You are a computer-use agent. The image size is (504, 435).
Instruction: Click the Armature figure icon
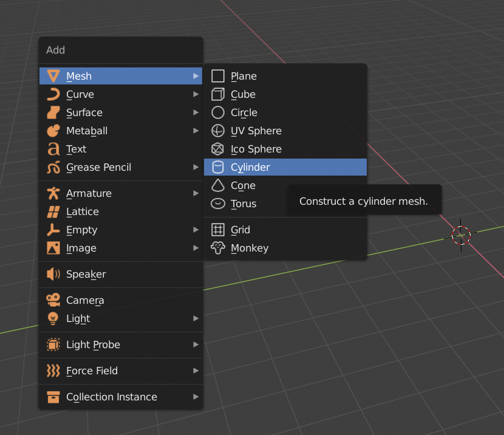53,193
